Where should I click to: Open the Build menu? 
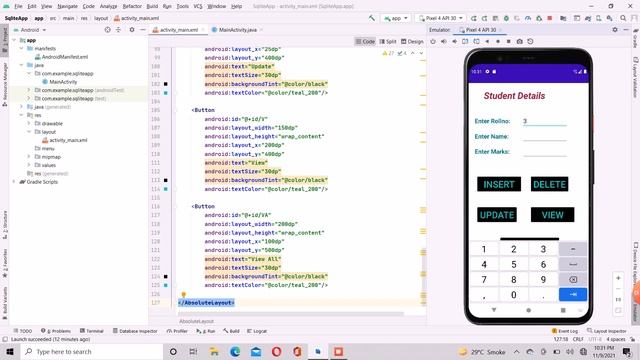pos(152,6)
